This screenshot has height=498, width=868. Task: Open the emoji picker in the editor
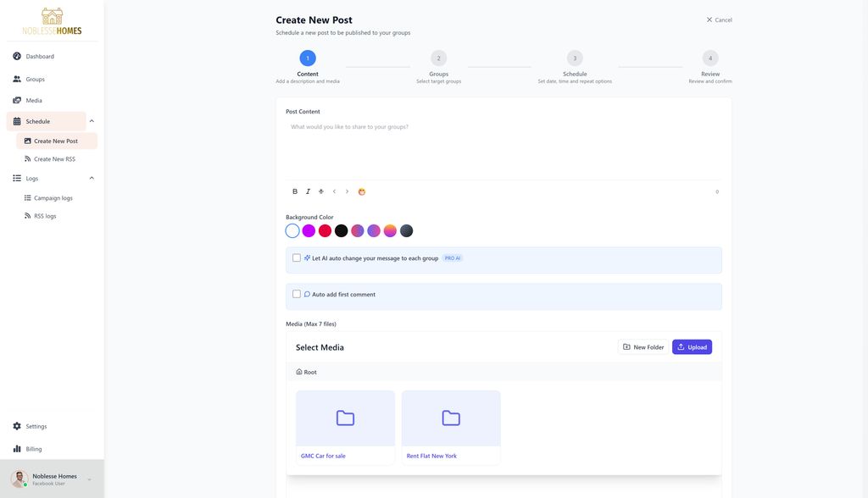[362, 191]
